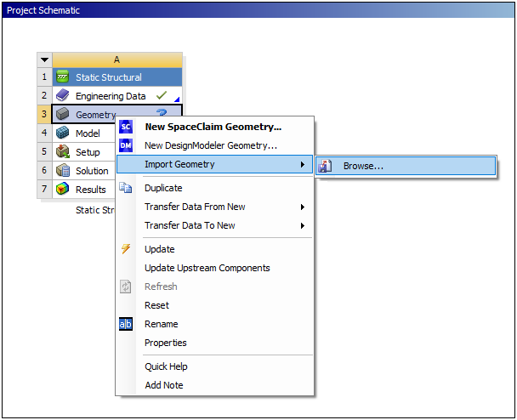Click the DesignModeler DM icon

[x=126, y=145]
